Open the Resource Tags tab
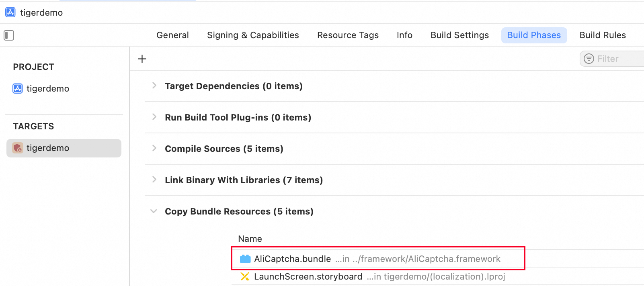 tap(348, 35)
